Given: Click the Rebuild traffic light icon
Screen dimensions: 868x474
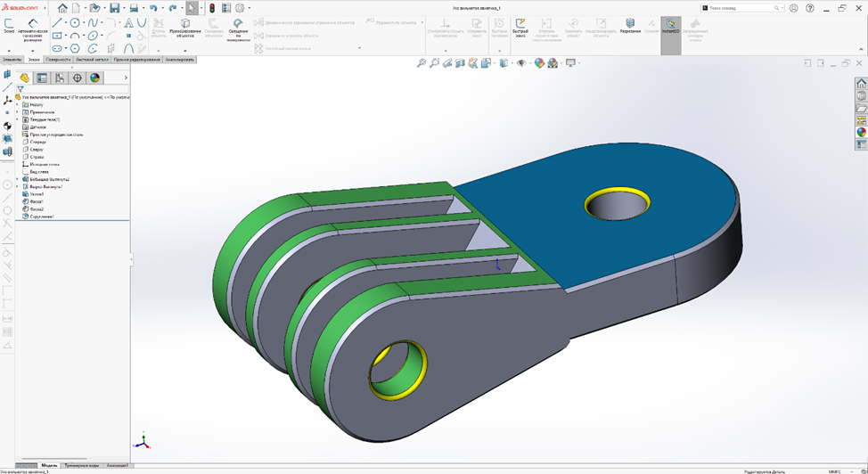Looking at the screenshot, I should point(212,8).
